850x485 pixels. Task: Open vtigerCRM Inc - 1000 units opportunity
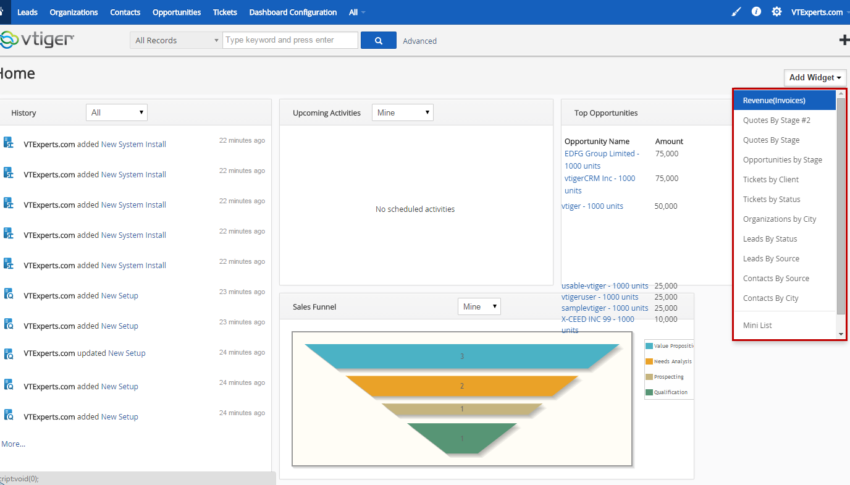point(600,184)
